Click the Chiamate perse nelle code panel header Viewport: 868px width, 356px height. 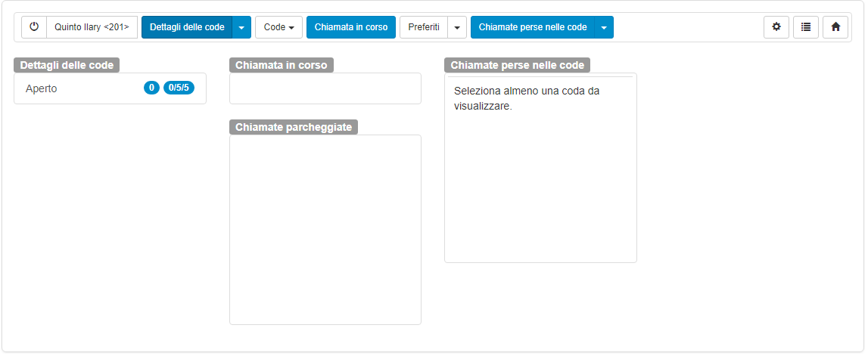click(x=517, y=66)
